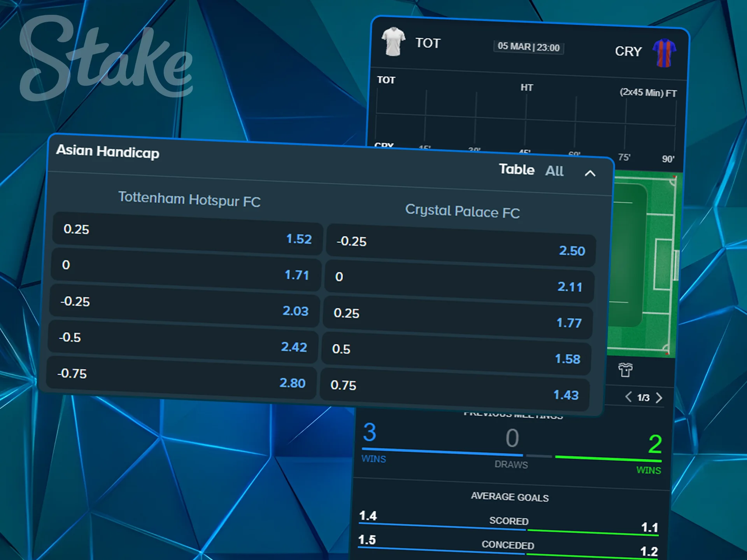Bet Tottenham -0.75 at 2.80
The height and width of the screenshot is (560, 747).
181,378
